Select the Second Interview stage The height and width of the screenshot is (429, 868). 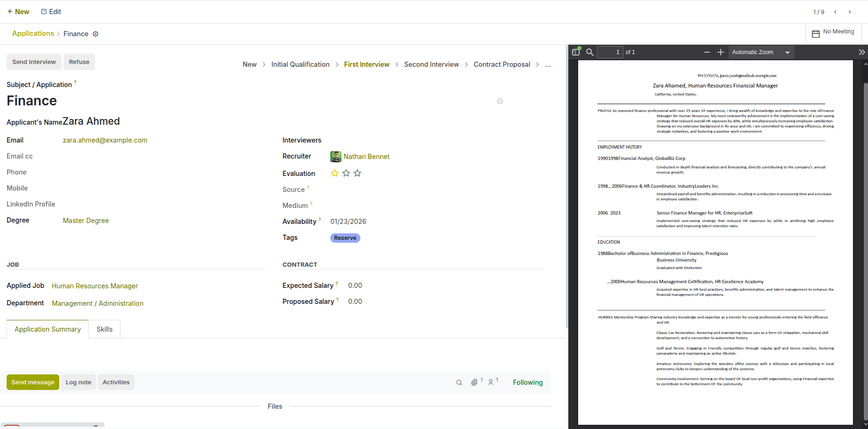[x=431, y=64]
